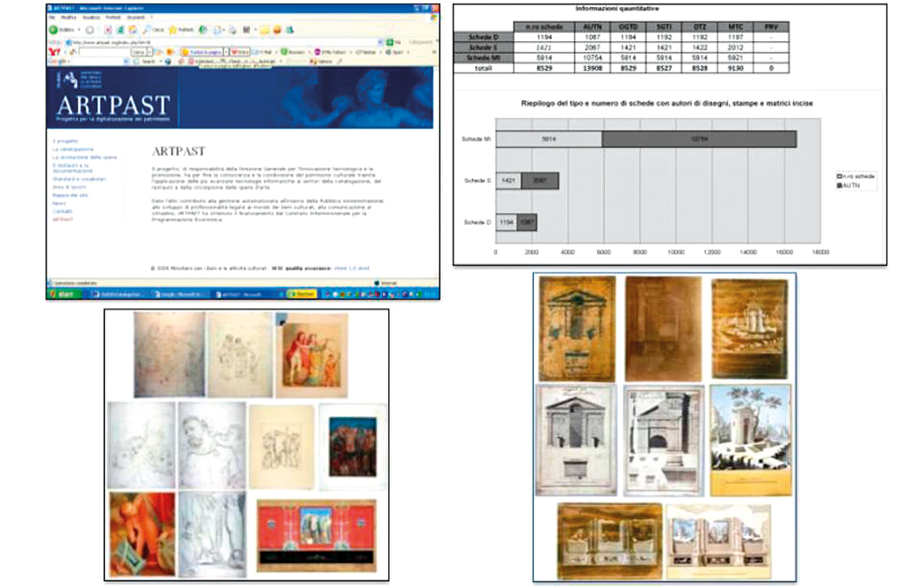923x588 pixels.
Task: Click the dark 10754 bar for Schede MI
Action: (699, 139)
